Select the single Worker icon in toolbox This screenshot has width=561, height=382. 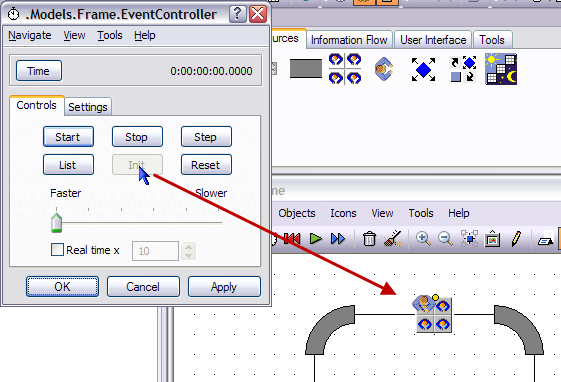[x=384, y=69]
